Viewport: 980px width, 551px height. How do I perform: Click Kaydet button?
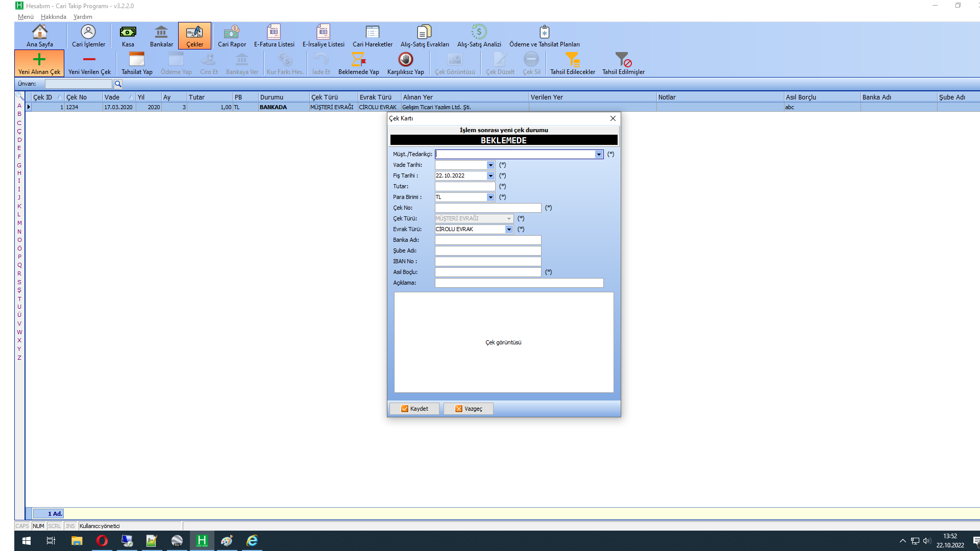[x=414, y=409]
